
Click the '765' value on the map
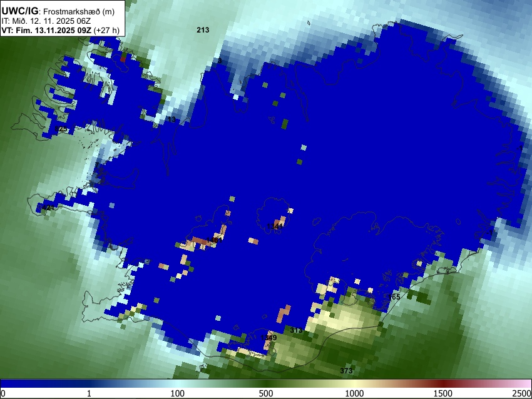coord(394,297)
